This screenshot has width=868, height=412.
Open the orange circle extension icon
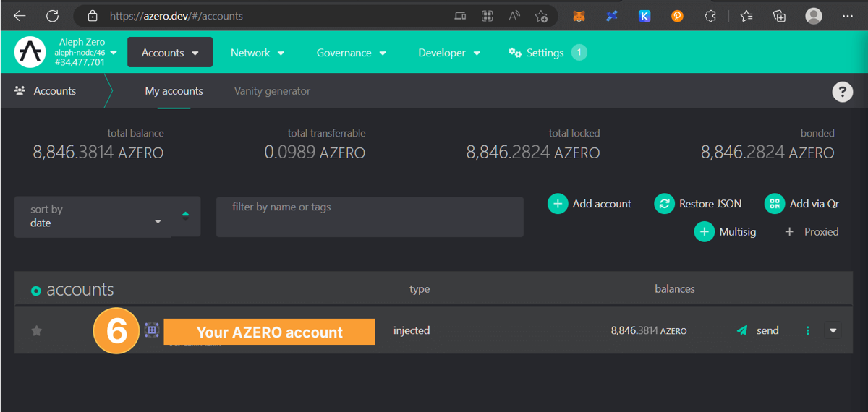pos(677,15)
